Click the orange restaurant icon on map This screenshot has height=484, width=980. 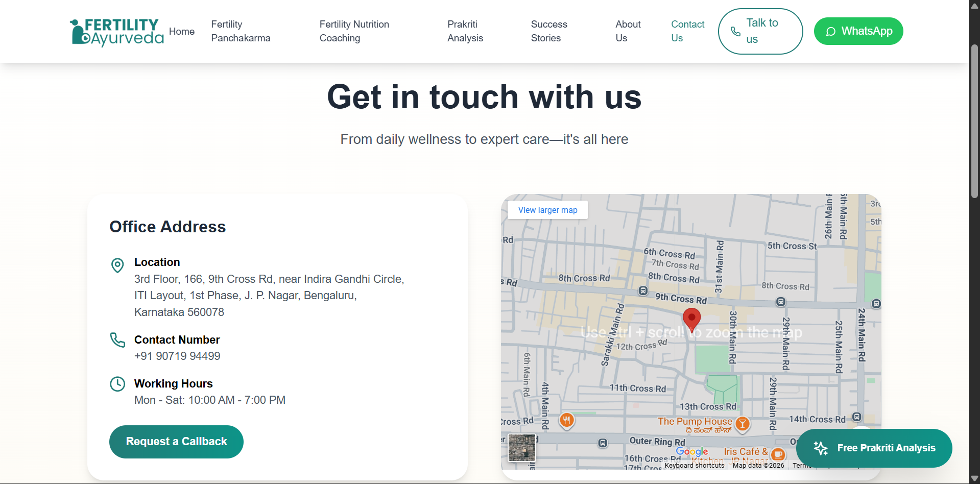click(566, 420)
